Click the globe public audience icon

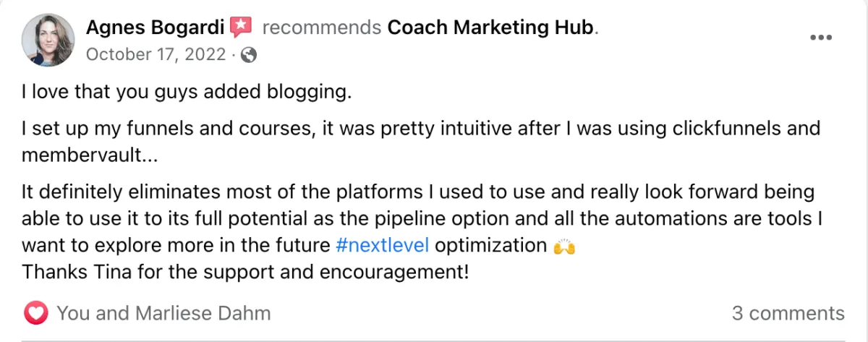coord(248,54)
